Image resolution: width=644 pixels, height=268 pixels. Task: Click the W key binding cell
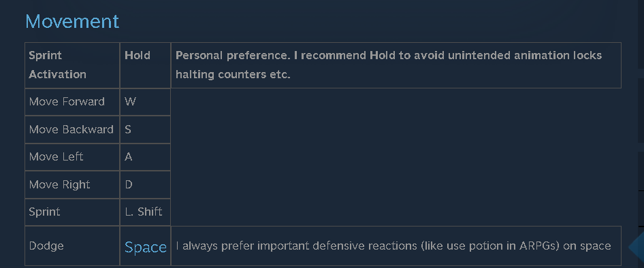point(146,102)
